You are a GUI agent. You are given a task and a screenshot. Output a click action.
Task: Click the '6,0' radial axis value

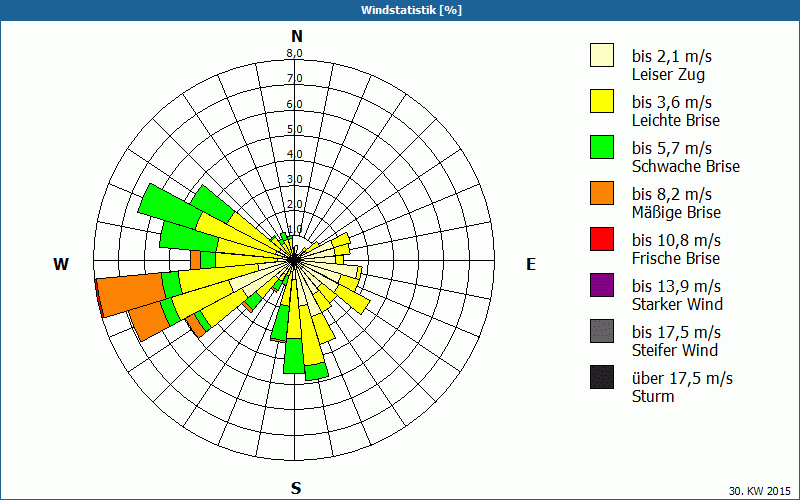295,104
